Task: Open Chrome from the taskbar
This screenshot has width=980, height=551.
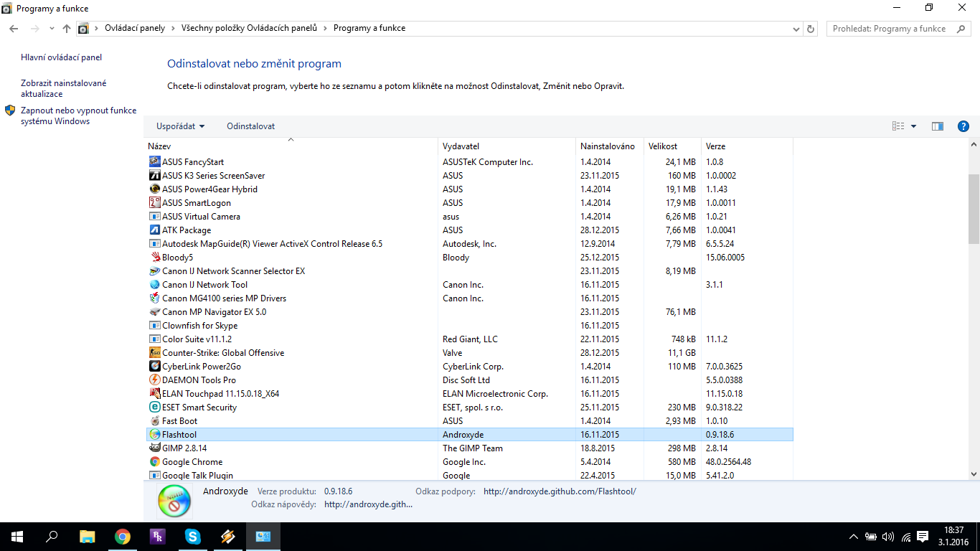Action: 123,537
